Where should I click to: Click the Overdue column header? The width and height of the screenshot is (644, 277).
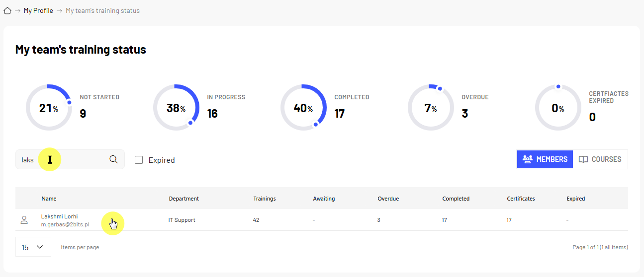point(388,199)
